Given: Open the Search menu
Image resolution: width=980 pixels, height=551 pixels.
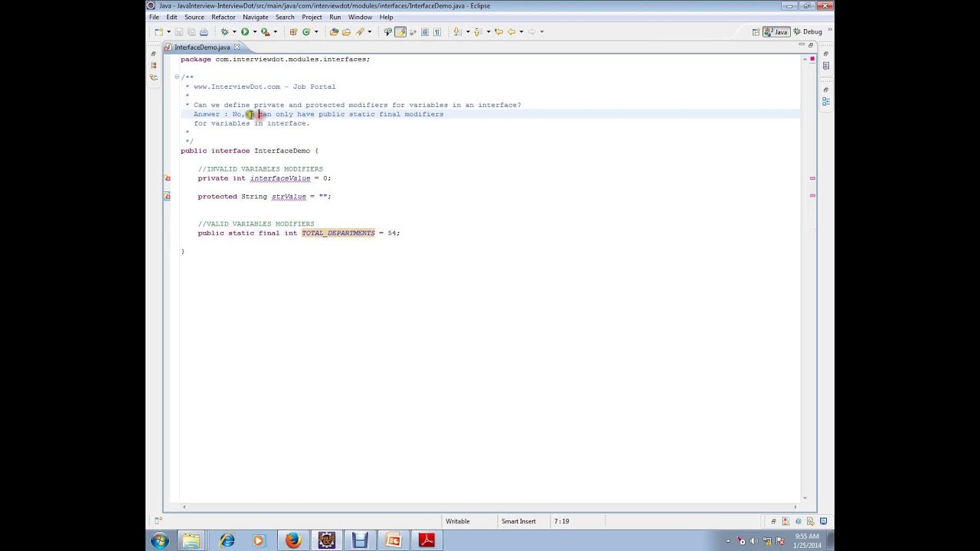Looking at the screenshot, I should coord(285,17).
